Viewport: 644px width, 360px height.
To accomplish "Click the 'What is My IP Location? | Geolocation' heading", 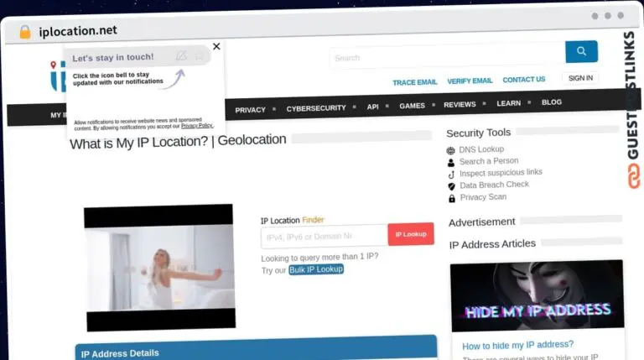I will pos(178,142).
